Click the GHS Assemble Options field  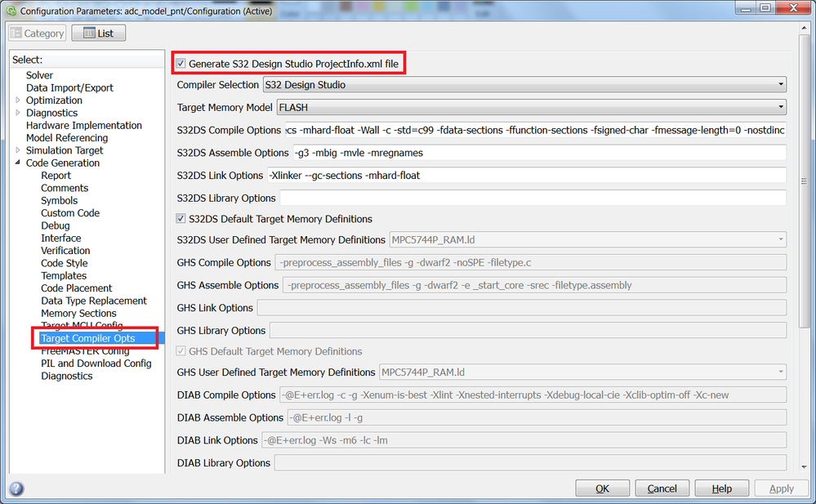pyautogui.click(x=534, y=285)
